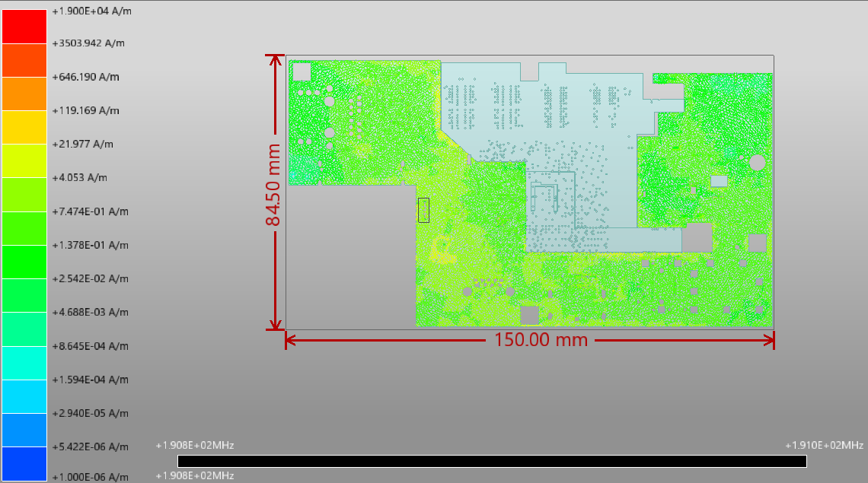868x483 pixels.
Task: Pick the cyan legend color band
Action: click(x=24, y=363)
